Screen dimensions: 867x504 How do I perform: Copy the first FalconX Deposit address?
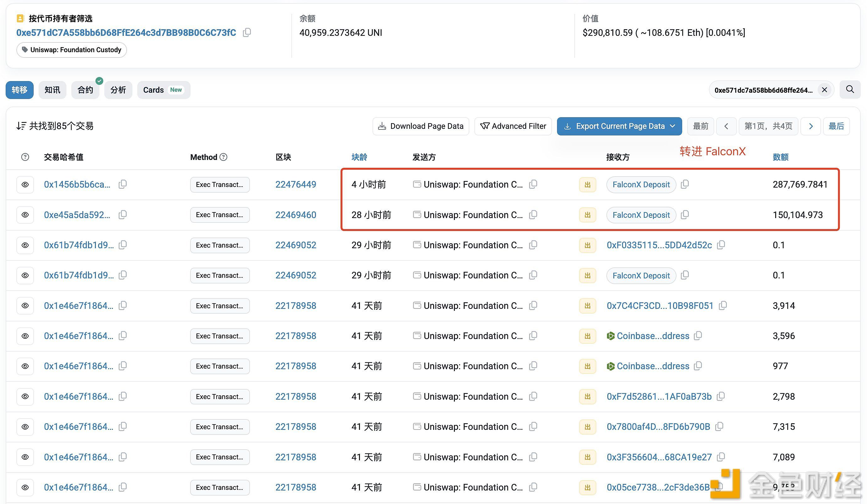coord(685,184)
